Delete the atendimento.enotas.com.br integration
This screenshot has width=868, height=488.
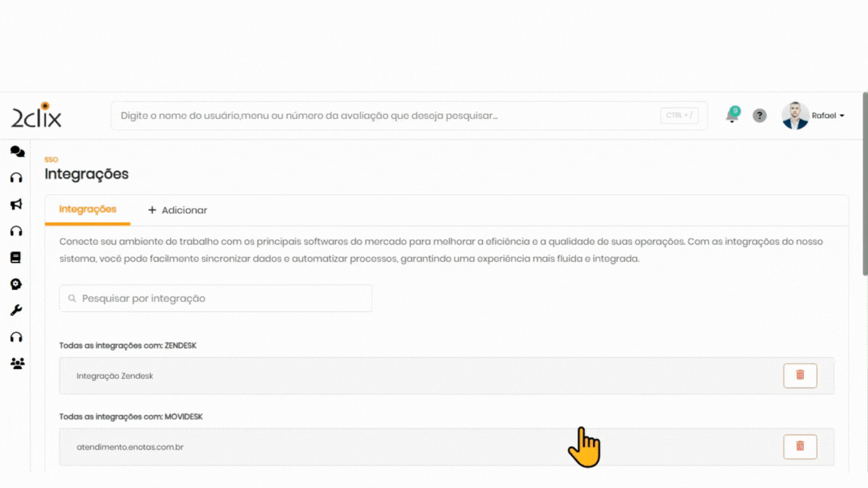pyautogui.click(x=799, y=447)
